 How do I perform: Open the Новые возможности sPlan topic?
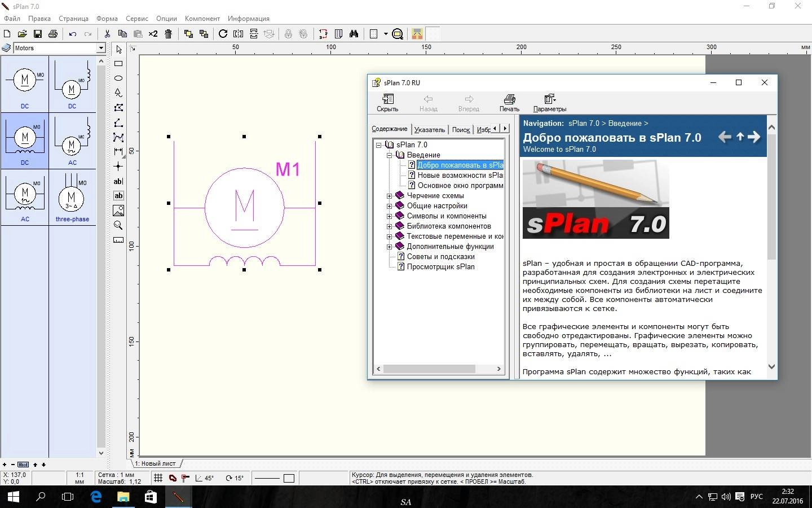(460, 176)
